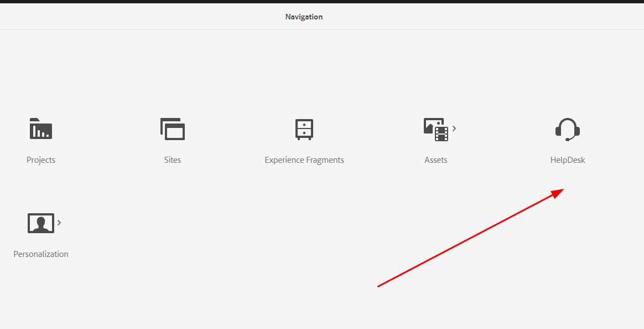Viewport: 644px width, 329px height.
Task: Expand the chevron beside the Assets icon
Action: [454, 128]
